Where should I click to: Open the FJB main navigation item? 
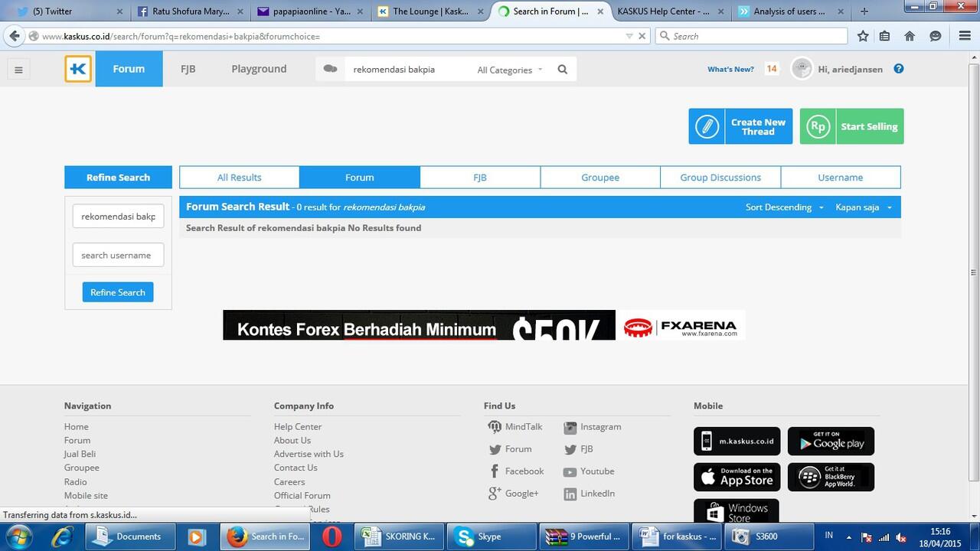click(x=188, y=69)
